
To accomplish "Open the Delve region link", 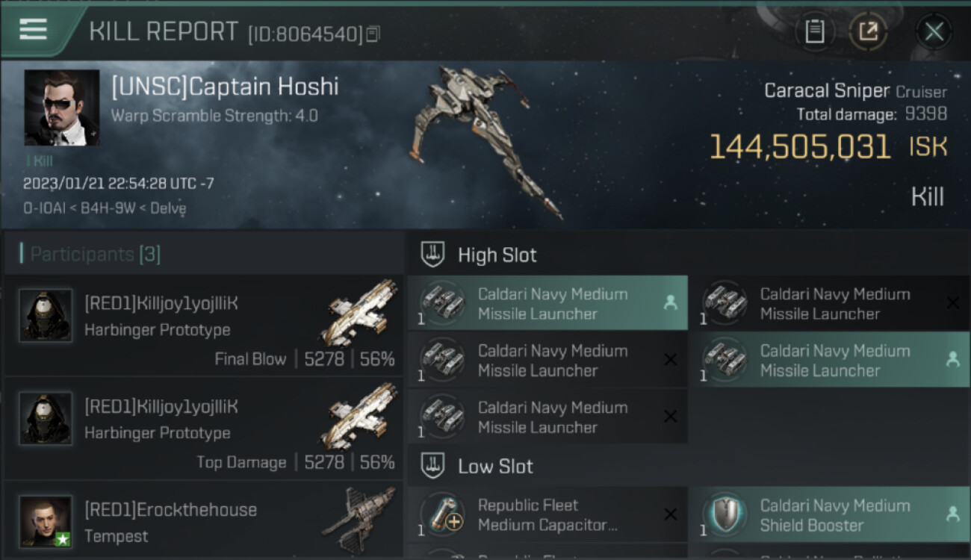I will pyautogui.click(x=167, y=208).
